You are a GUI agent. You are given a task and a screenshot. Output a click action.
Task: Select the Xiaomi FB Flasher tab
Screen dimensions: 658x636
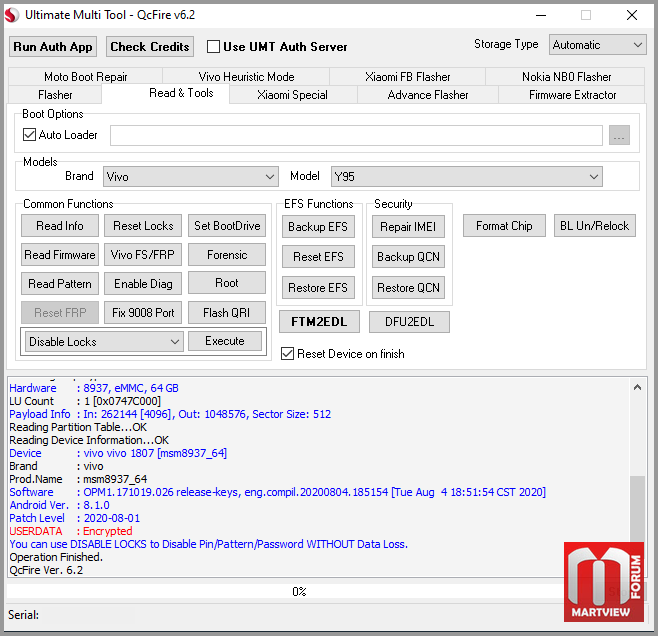pos(407,77)
